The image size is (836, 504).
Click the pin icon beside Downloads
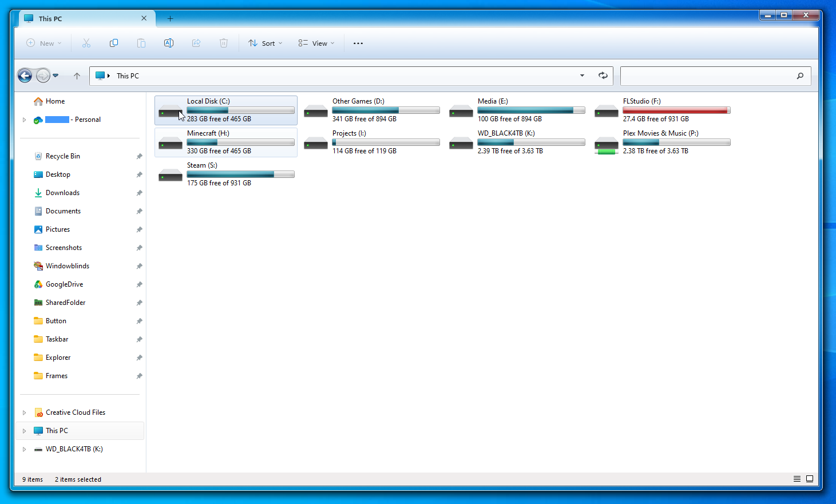pyautogui.click(x=139, y=193)
